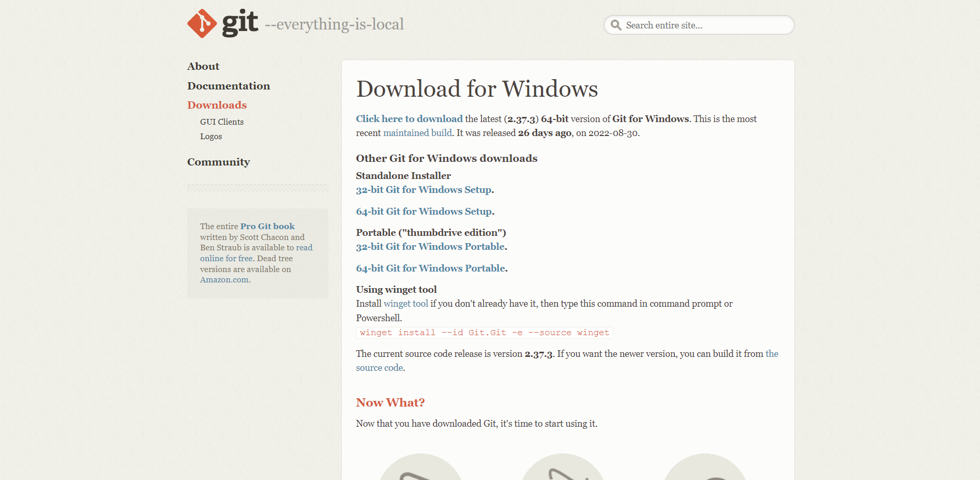Click the 'Other Git for Windows downloads' heading

pyautogui.click(x=447, y=158)
